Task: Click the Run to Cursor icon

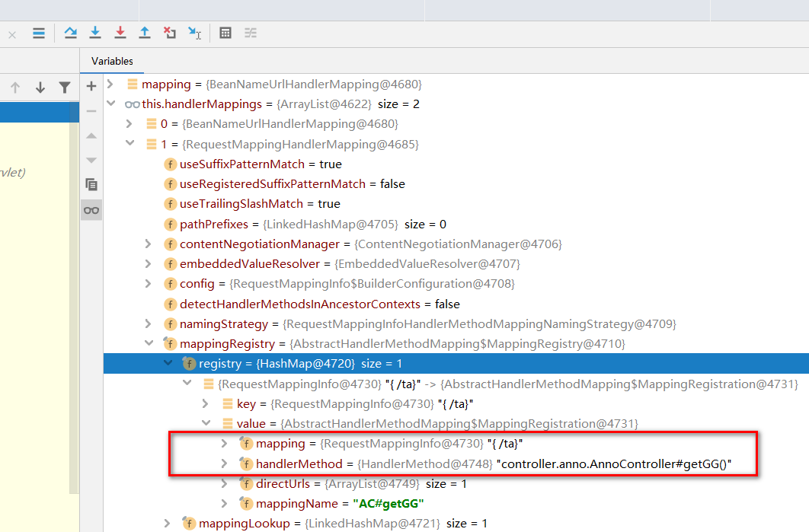Action: click(x=194, y=33)
